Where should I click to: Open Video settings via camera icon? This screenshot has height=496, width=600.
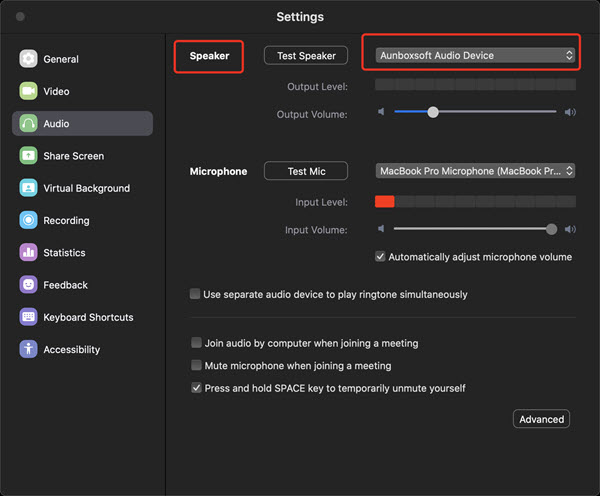28,91
